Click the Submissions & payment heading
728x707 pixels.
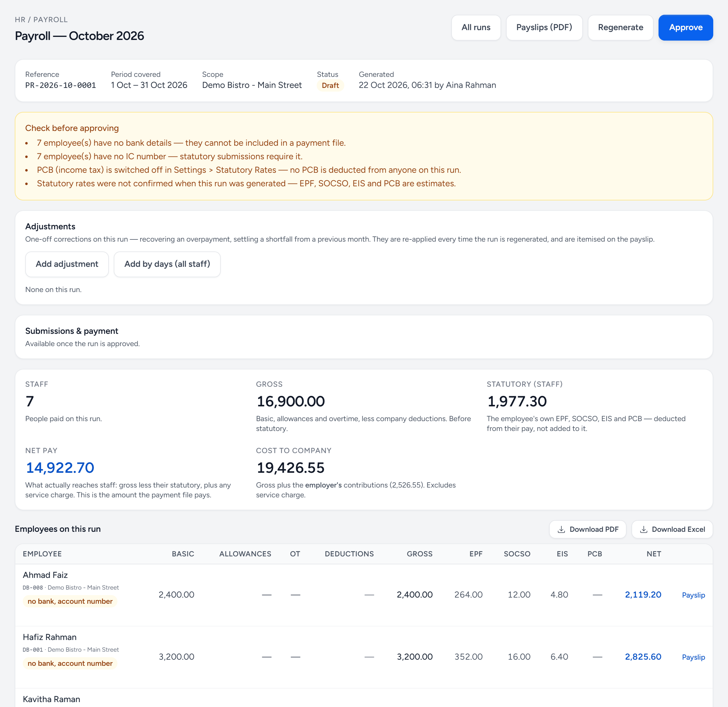pos(72,331)
